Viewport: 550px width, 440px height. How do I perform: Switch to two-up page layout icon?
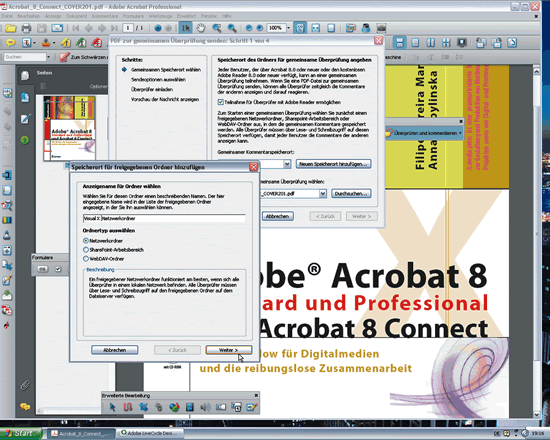(x=430, y=43)
